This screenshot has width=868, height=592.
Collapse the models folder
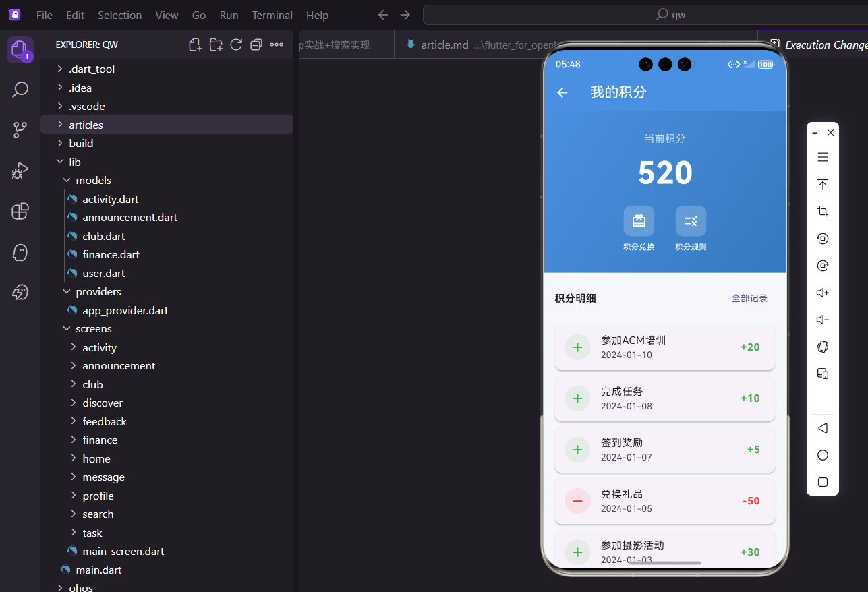click(x=167, y=180)
